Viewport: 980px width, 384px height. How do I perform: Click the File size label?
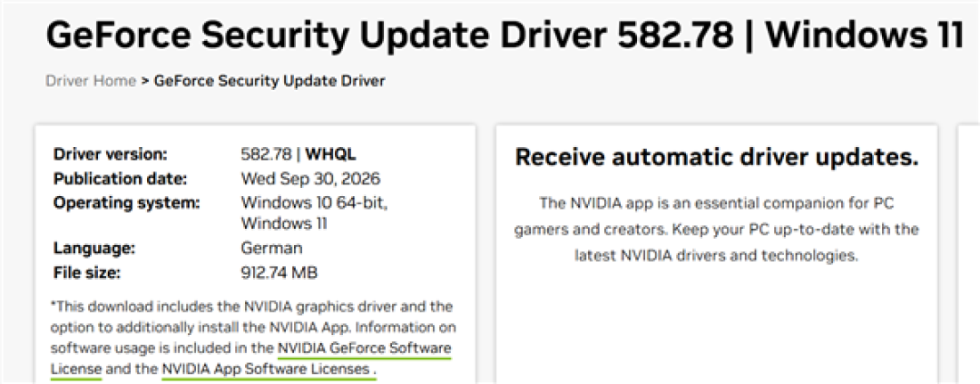click(87, 272)
